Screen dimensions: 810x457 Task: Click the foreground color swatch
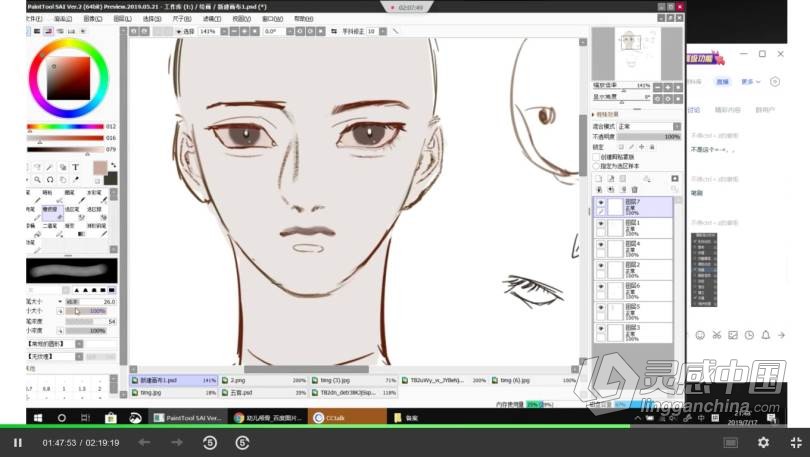100,167
